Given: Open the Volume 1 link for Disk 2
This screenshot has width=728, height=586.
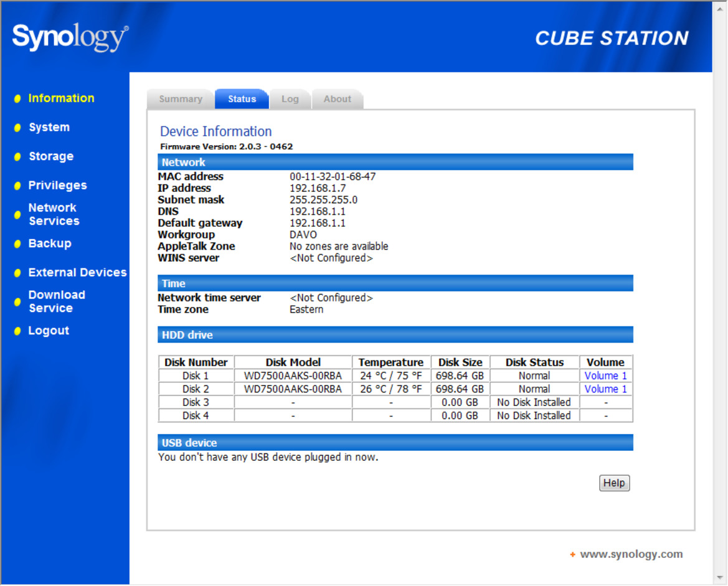Looking at the screenshot, I should (605, 389).
